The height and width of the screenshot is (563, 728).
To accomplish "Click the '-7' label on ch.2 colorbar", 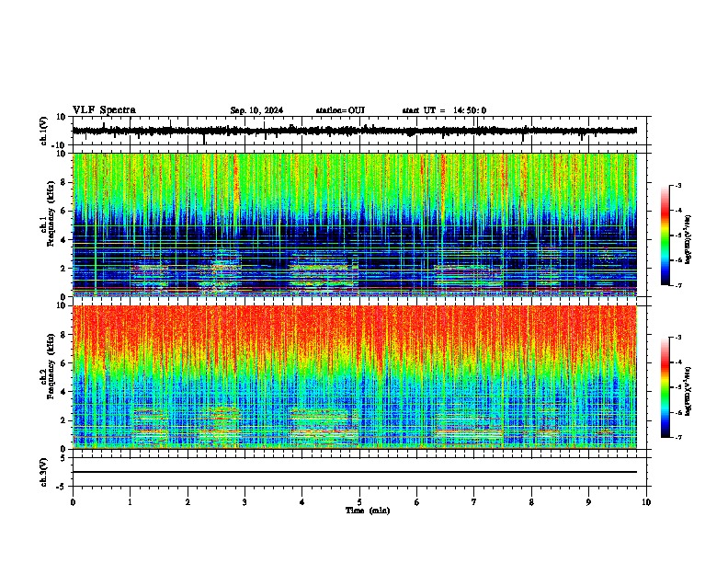I will point(678,437).
